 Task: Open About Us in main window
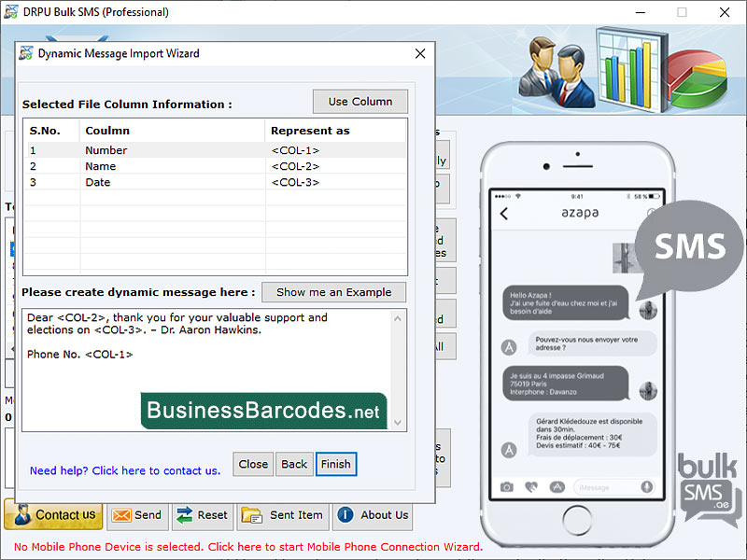(372, 515)
